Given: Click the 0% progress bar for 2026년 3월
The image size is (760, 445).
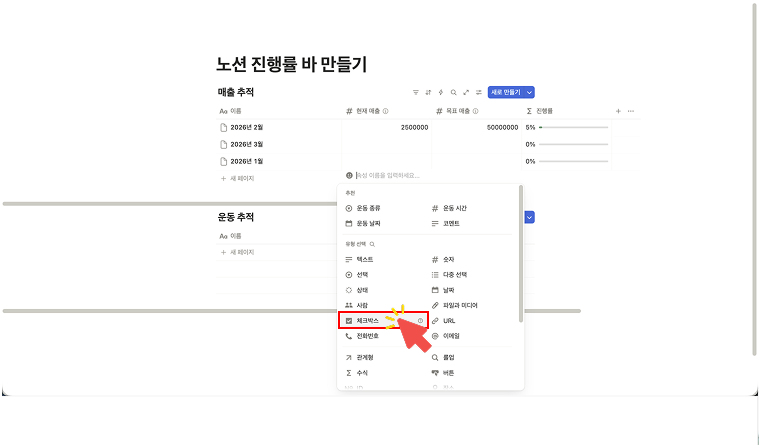Looking at the screenshot, I should coord(573,144).
